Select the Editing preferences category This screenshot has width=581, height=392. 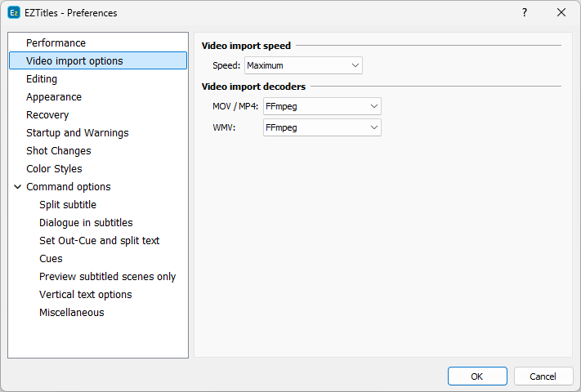tap(42, 79)
